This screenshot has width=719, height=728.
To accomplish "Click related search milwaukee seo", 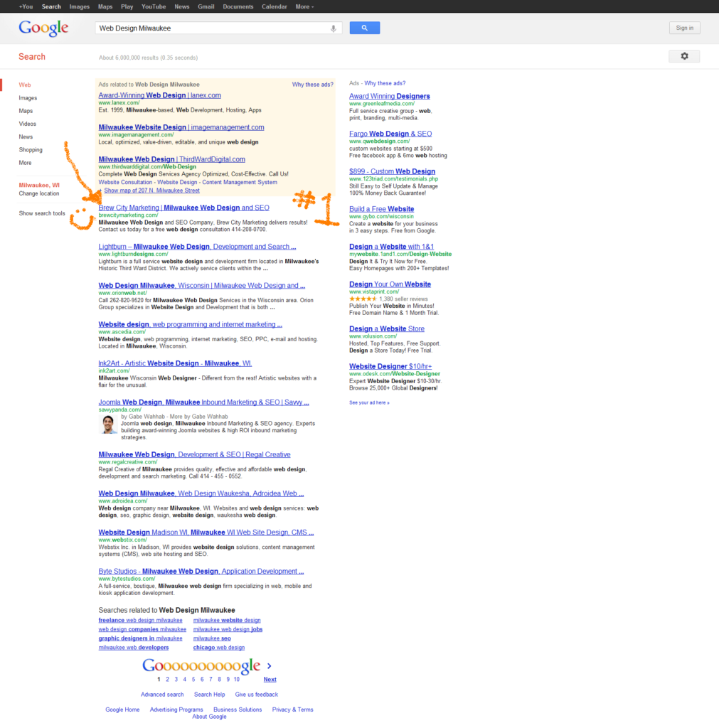I will click(212, 638).
